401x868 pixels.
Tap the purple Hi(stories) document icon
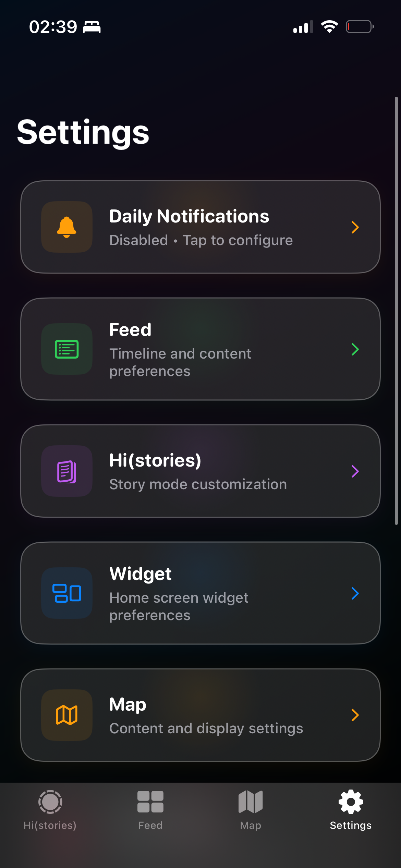(x=66, y=471)
